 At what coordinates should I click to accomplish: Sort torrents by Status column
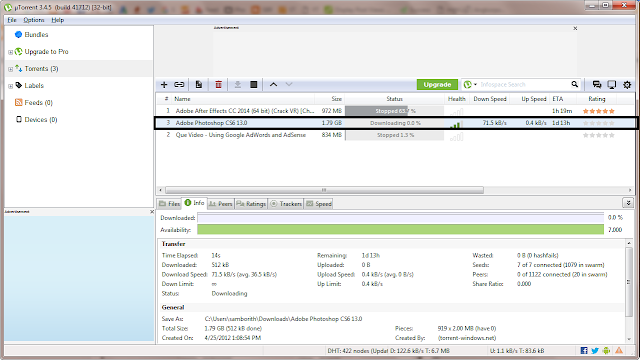tap(394, 99)
